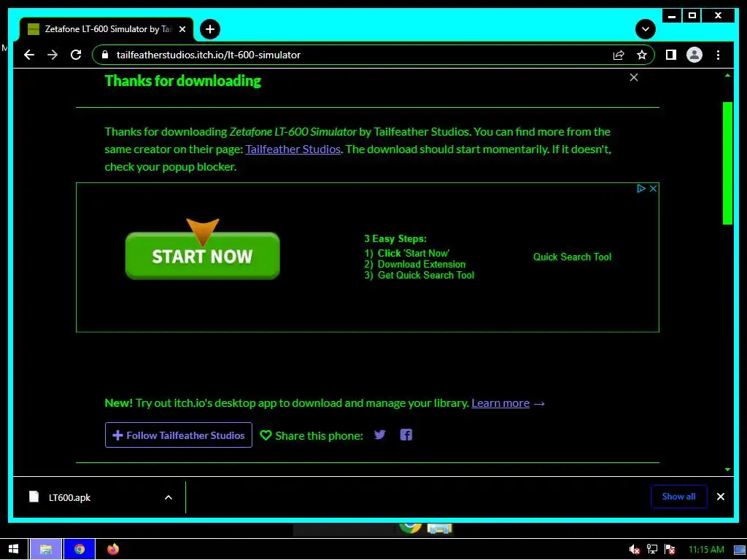
Task: Open the Learn more link
Action: tap(500, 402)
